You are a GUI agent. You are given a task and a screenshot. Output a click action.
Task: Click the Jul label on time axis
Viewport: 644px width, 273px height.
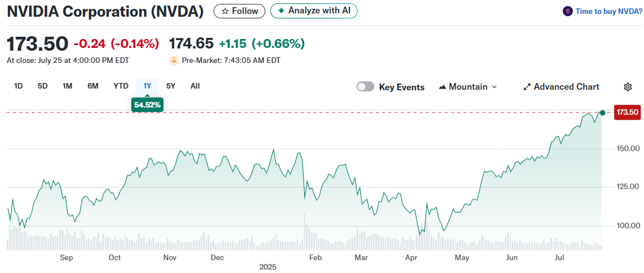pyautogui.click(x=558, y=258)
